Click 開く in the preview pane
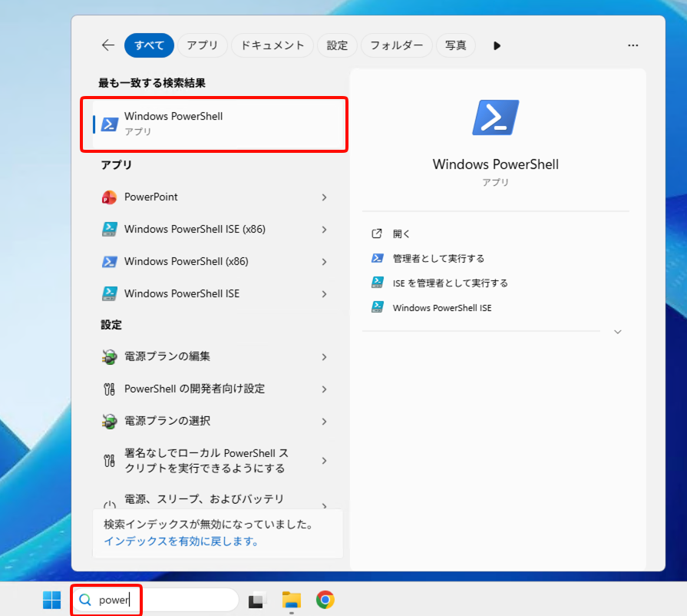This screenshot has width=687, height=616. (401, 233)
